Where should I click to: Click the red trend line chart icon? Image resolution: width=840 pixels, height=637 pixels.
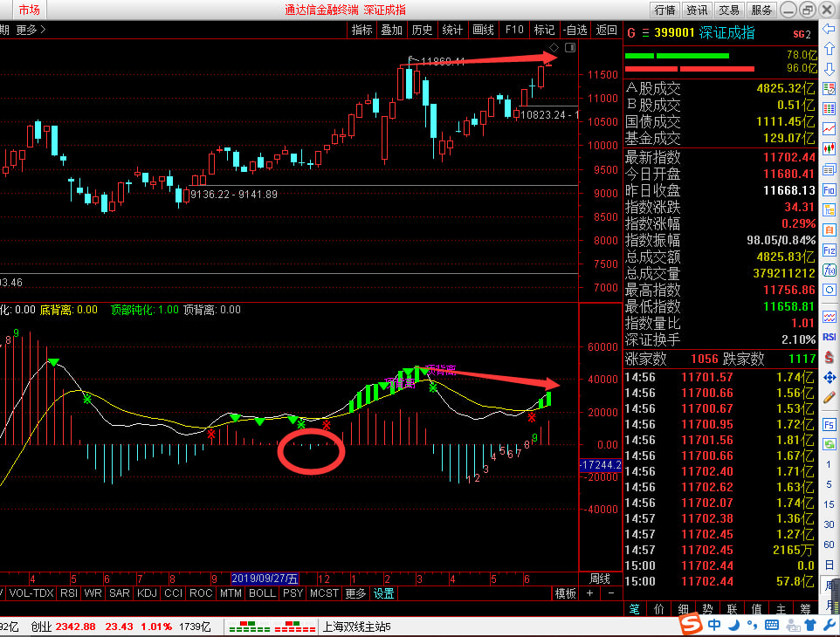pyautogui.click(x=830, y=127)
